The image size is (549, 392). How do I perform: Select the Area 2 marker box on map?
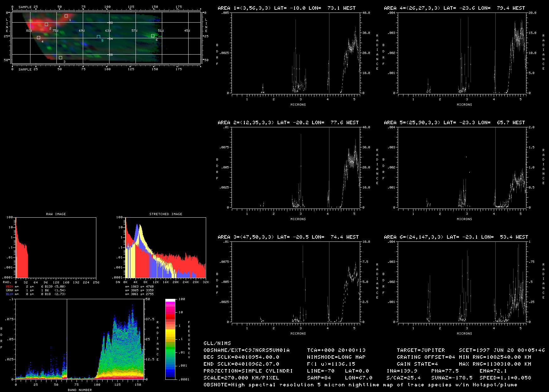tap(46, 24)
